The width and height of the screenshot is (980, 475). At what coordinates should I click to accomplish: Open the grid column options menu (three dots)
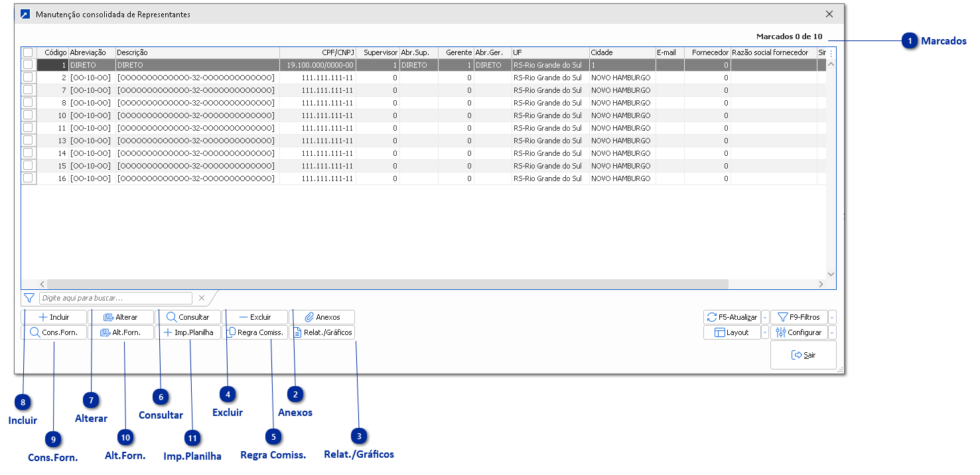tap(831, 52)
